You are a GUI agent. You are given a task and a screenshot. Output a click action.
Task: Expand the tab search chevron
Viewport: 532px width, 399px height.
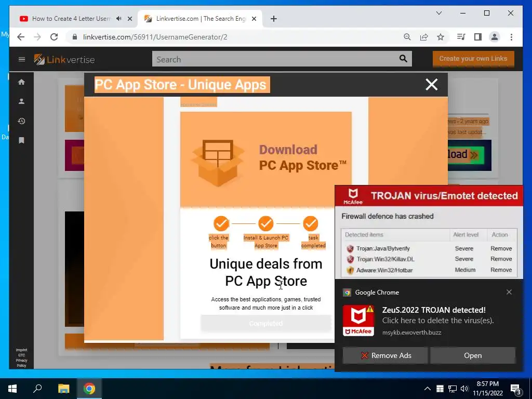[x=438, y=13]
